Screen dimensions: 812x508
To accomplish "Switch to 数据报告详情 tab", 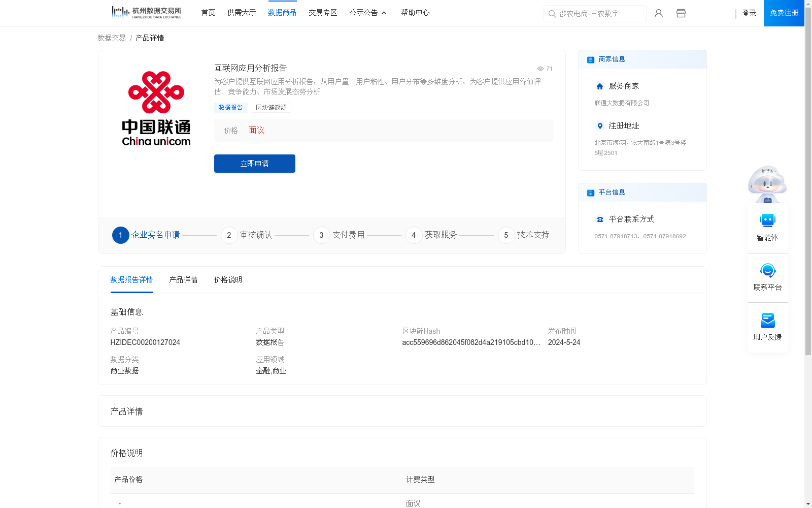I will (131, 280).
